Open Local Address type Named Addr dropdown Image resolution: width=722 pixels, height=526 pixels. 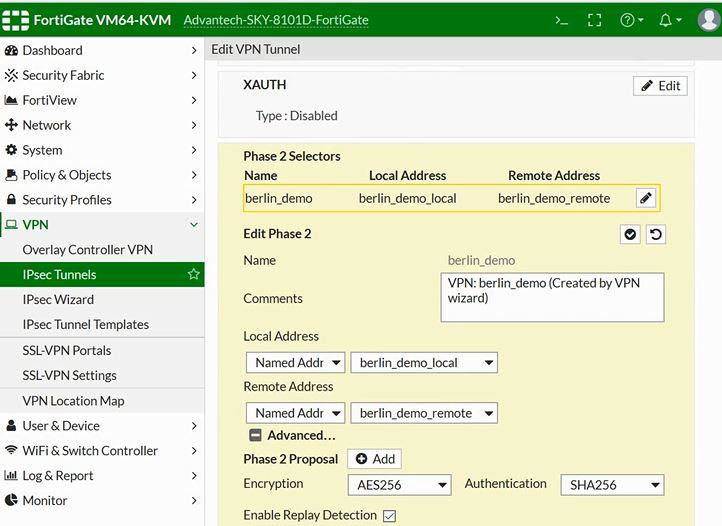pos(295,362)
